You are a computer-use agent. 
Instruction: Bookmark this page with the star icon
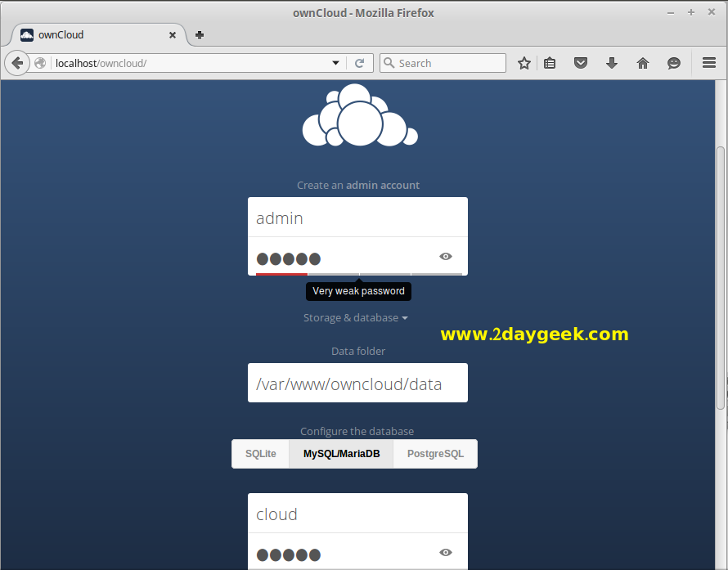tap(524, 63)
